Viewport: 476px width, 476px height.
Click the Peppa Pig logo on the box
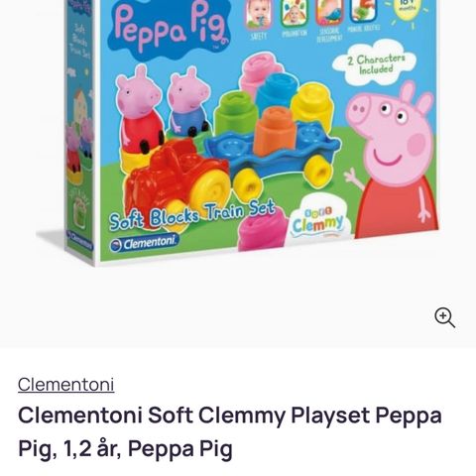[x=172, y=26]
